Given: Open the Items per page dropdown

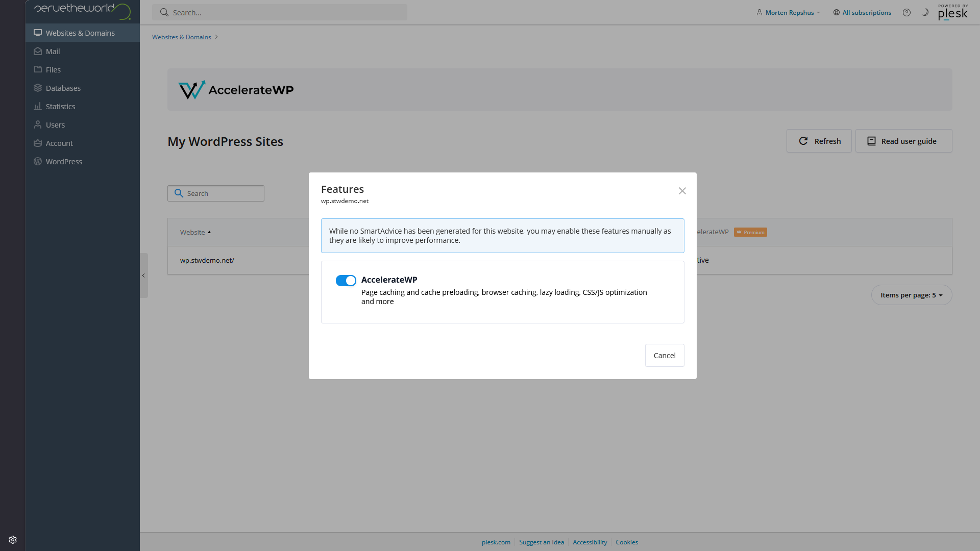Looking at the screenshot, I should coord(911,295).
